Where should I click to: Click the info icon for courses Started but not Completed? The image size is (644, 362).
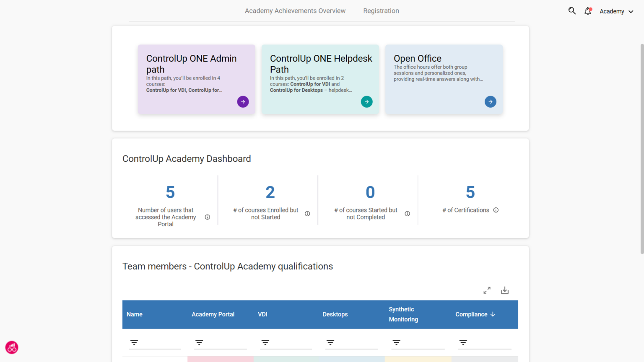tap(407, 213)
